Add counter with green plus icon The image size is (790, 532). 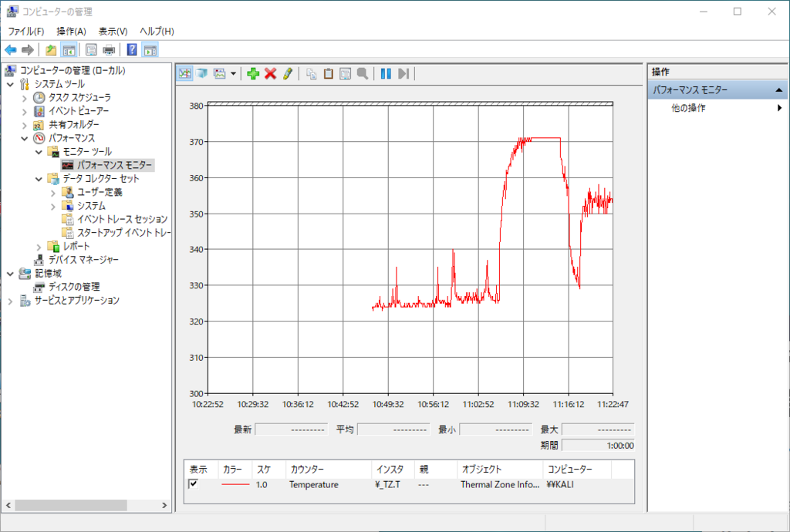click(x=253, y=73)
